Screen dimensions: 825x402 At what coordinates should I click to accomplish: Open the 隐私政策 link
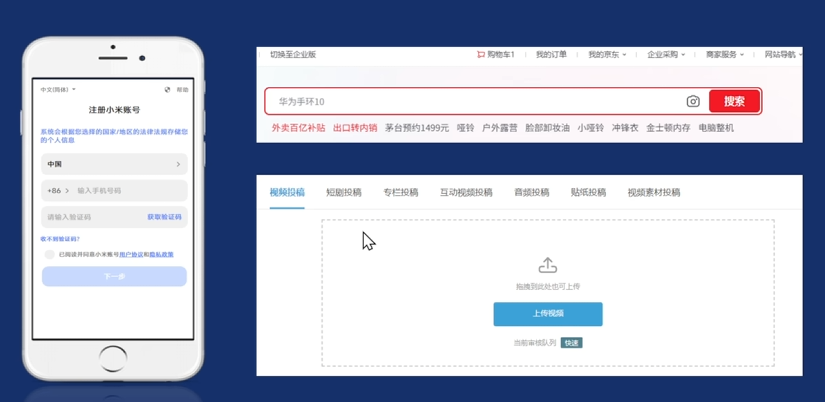[162, 255]
